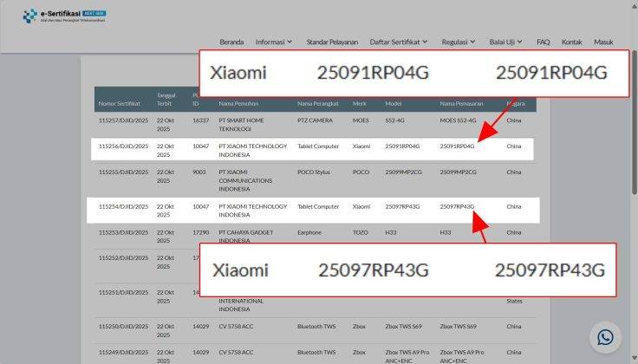638x364 pixels.
Task: Click Bluetooth TWS in row 115249
Action: [x=316, y=352]
